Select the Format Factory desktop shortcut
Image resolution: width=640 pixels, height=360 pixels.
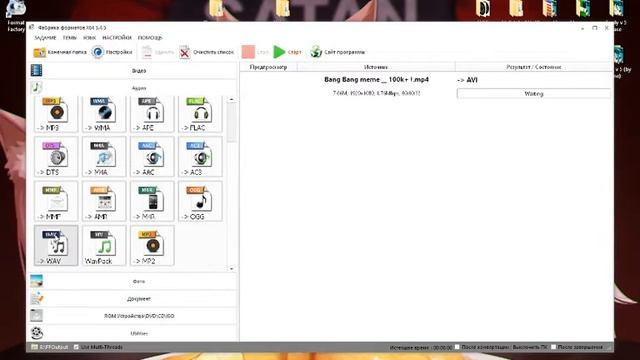[x=16, y=16]
